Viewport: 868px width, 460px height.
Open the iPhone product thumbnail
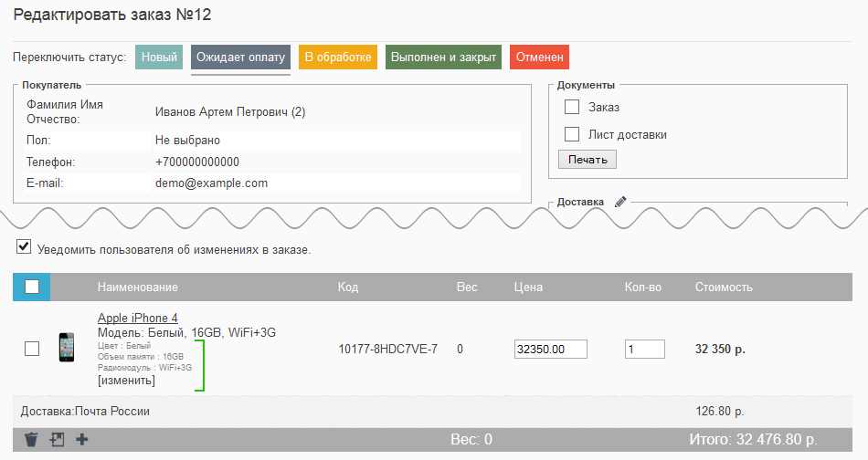tap(67, 347)
